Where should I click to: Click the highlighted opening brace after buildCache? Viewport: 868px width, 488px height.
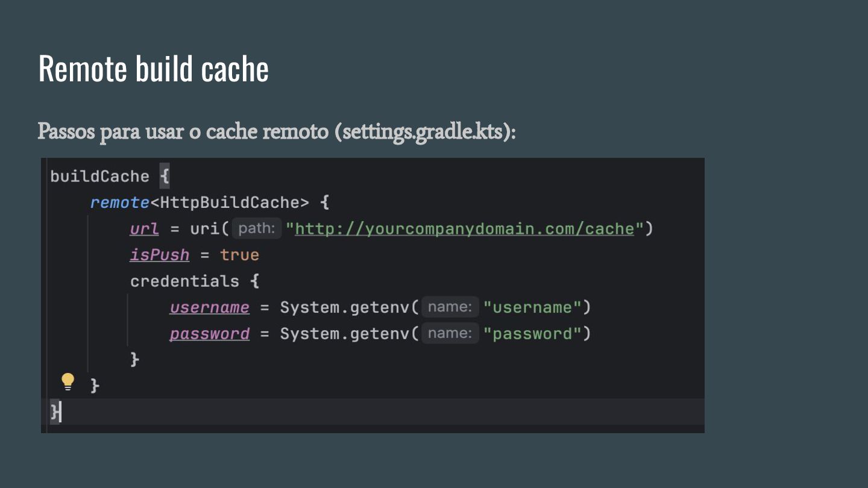click(165, 177)
